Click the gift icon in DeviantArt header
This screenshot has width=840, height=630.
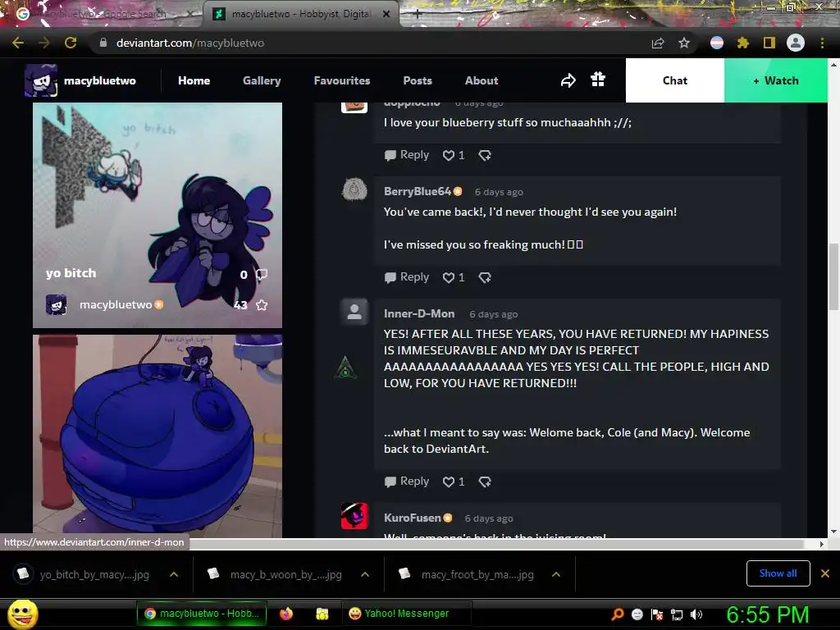[x=598, y=80]
